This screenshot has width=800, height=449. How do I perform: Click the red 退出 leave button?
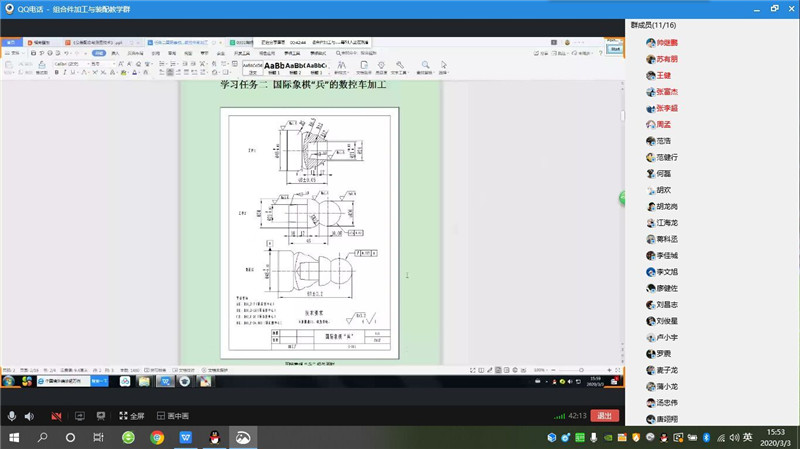pos(604,415)
